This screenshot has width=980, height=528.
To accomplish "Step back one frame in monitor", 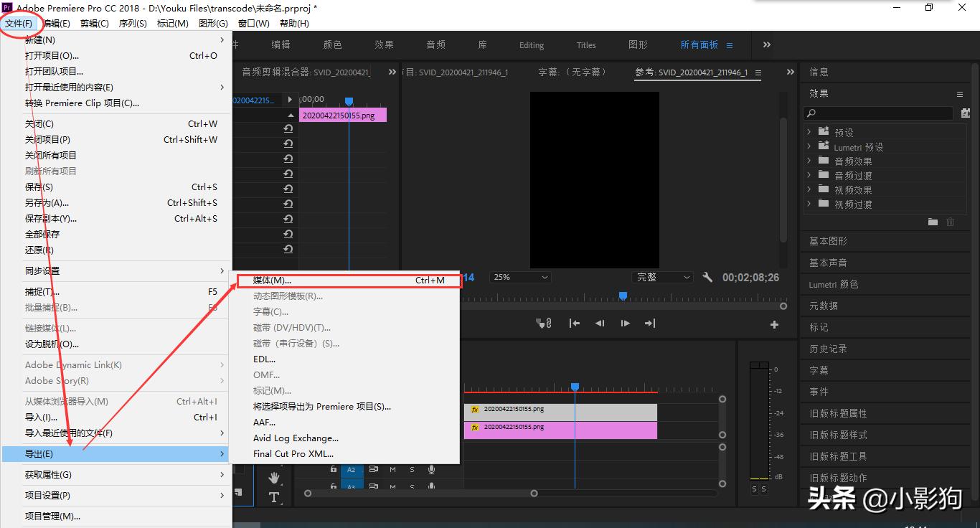I will point(600,324).
